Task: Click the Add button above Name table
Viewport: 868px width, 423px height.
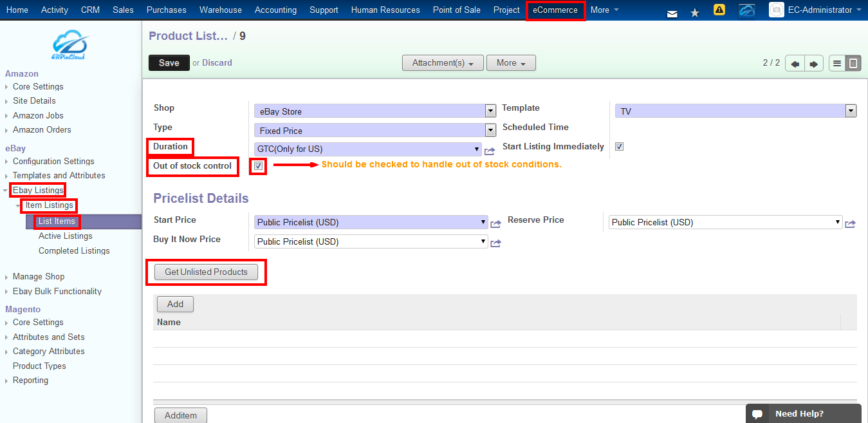Action: 175,304
